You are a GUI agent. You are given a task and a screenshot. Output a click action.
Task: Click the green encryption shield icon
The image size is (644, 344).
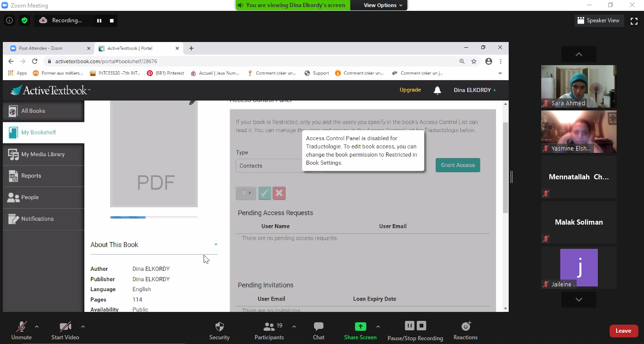tap(25, 20)
